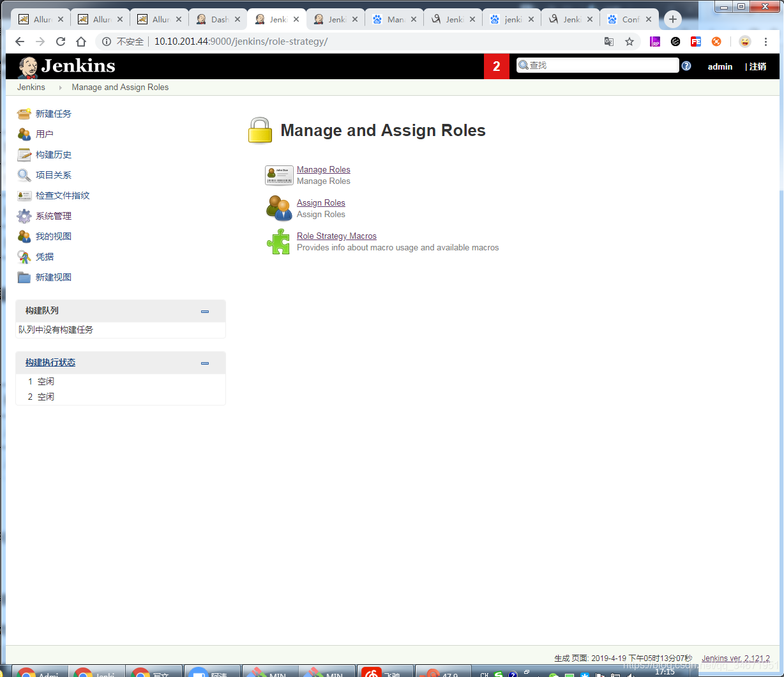The width and height of the screenshot is (784, 677).
Task: Click executor 2 空闲 row
Action: click(121, 397)
